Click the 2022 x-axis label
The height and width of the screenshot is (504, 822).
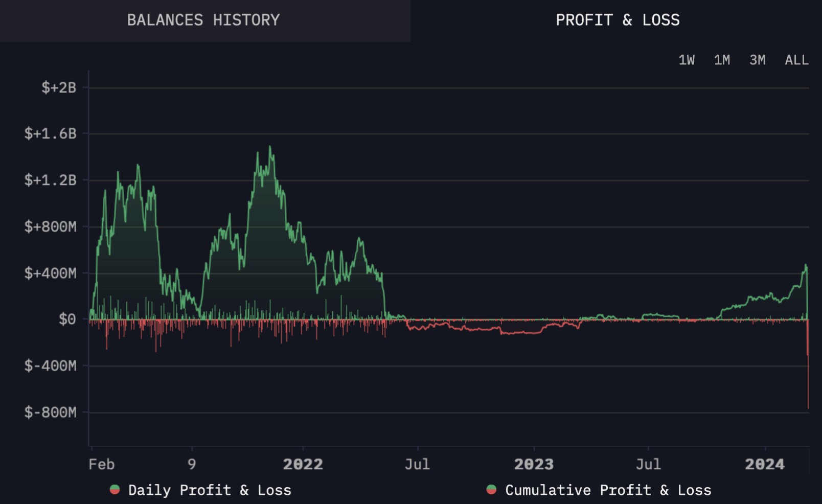(x=303, y=464)
